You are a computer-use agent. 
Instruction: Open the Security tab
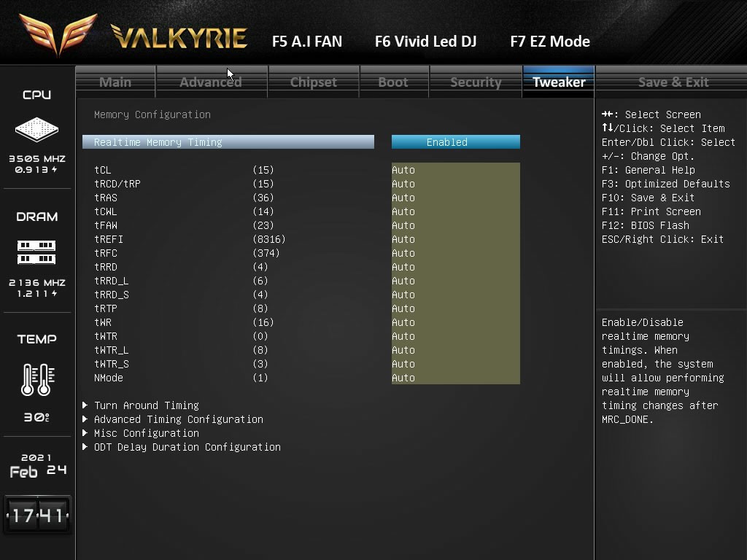click(x=476, y=82)
